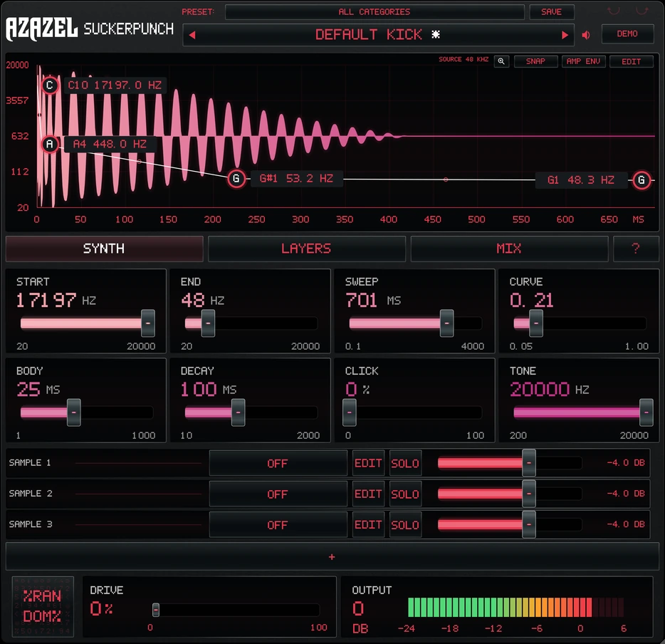Open Sample 3 OFF selector
This screenshot has width=665, height=644.
pos(278,525)
